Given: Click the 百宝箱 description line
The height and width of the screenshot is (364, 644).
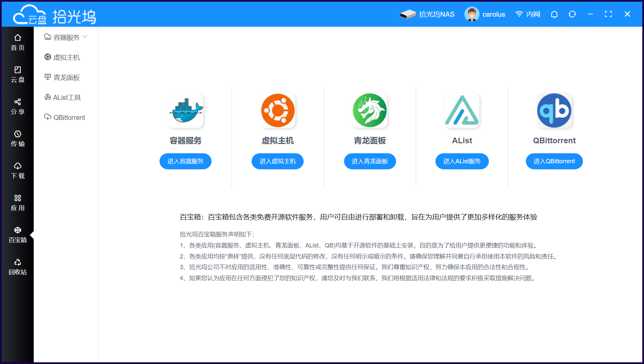Looking at the screenshot, I should point(359,217).
